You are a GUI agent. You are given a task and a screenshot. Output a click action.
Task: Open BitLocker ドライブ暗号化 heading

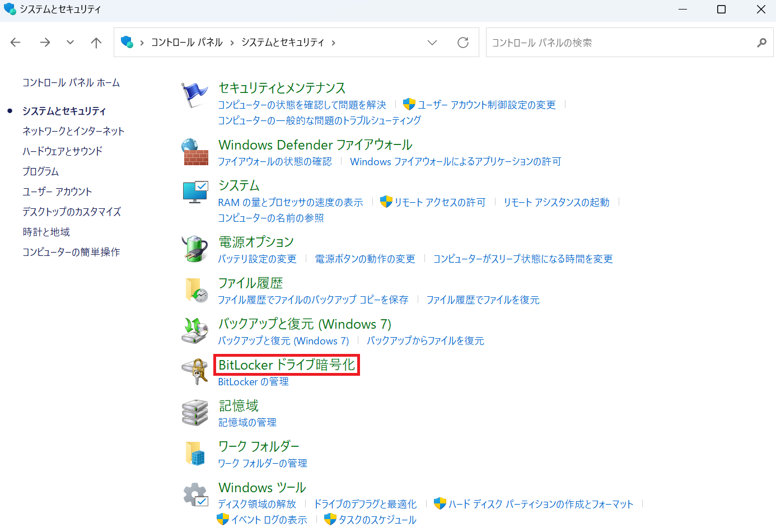click(x=287, y=365)
